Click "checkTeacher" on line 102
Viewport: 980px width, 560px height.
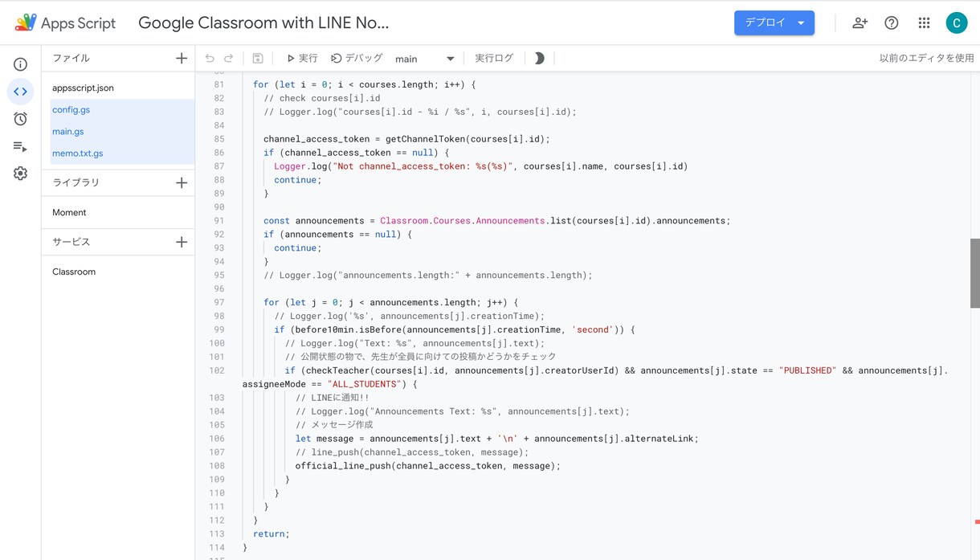(x=337, y=370)
